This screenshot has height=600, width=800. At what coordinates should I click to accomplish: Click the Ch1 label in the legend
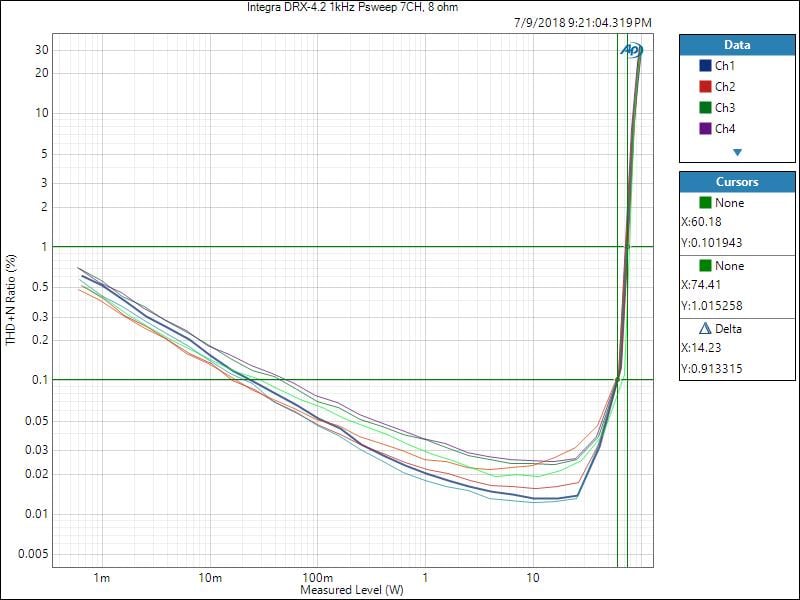tap(725, 65)
